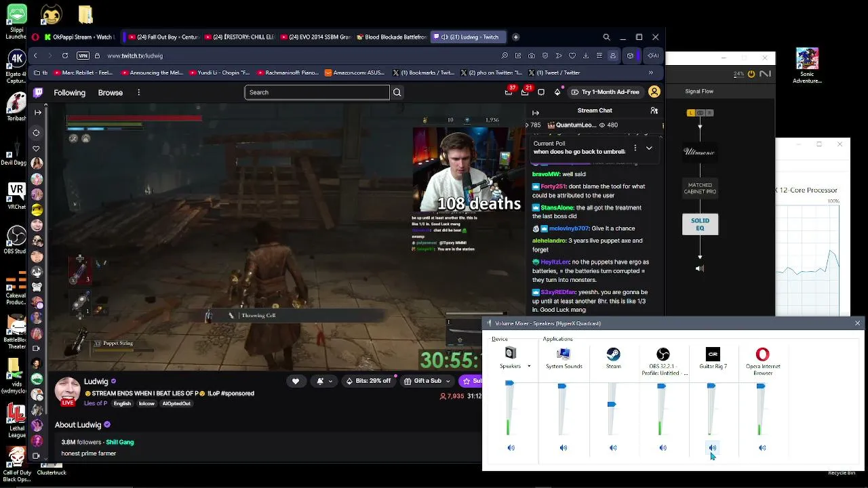Image resolution: width=868 pixels, height=488 pixels.
Task: Click the SOLID EQ block in Signal Flow
Action: [700, 224]
